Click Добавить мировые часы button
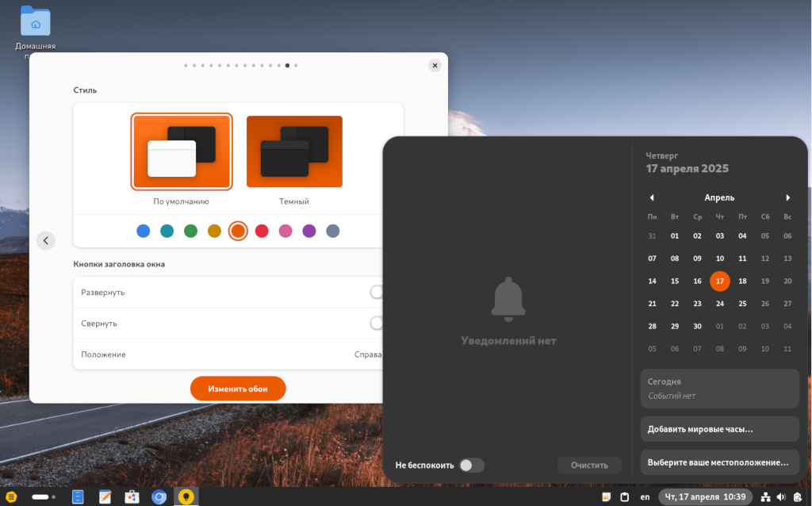This screenshot has width=812, height=506. tap(719, 429)
